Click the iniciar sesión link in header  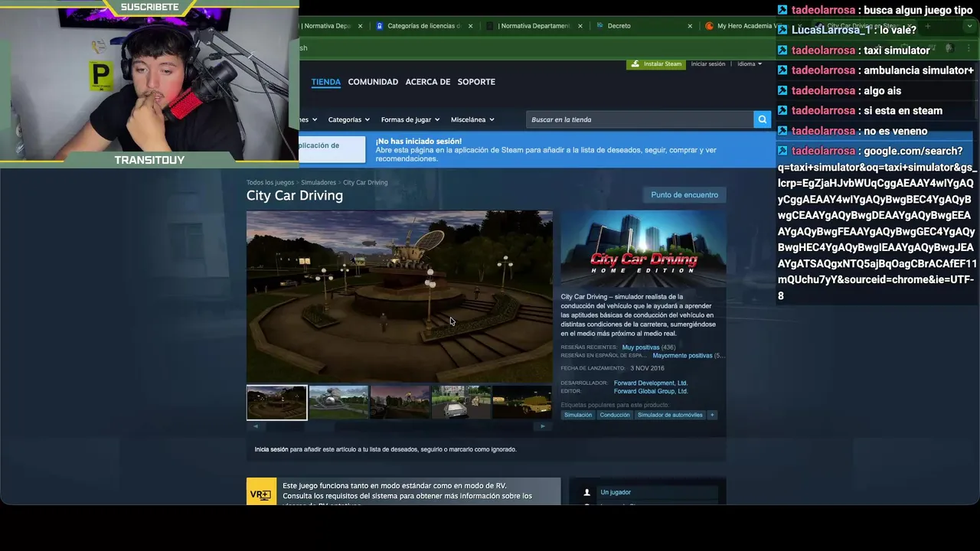coord(708,64)
